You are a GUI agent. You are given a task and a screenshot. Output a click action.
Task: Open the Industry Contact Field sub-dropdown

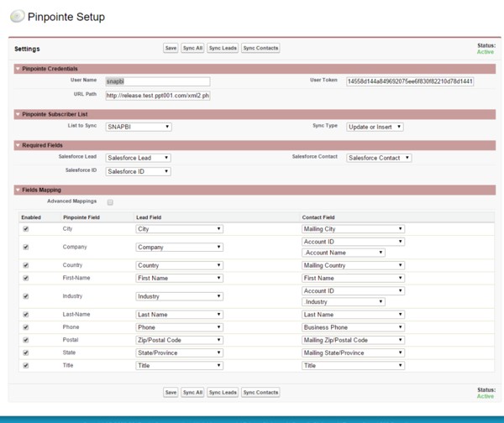344,302
